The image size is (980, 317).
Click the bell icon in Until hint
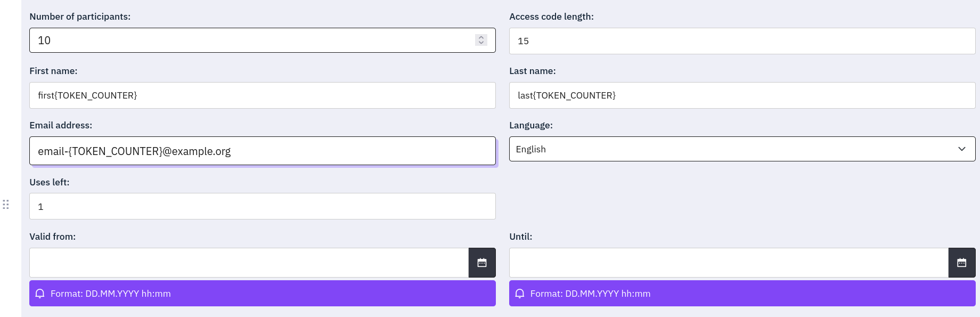[x=520, y=294]
